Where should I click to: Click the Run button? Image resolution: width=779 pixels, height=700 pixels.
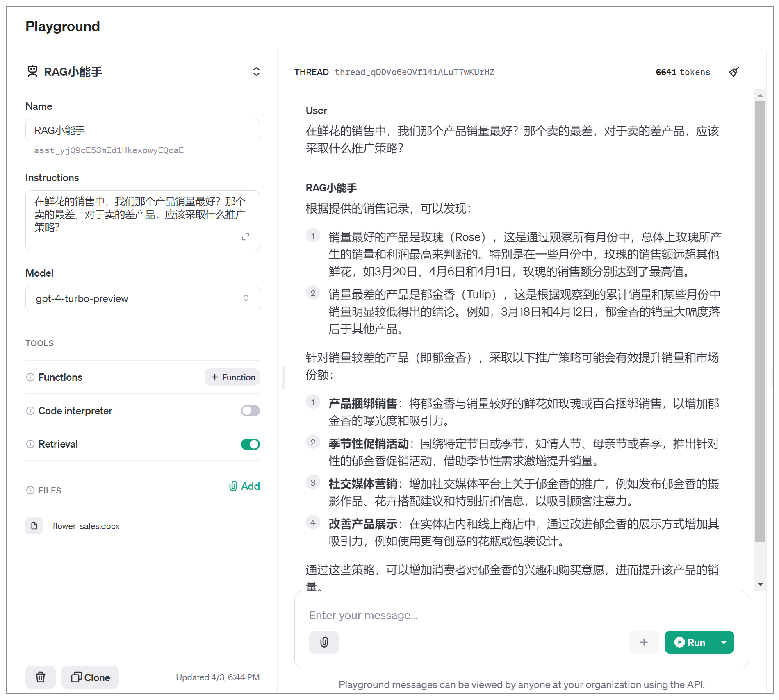click(x=690, y=642)
